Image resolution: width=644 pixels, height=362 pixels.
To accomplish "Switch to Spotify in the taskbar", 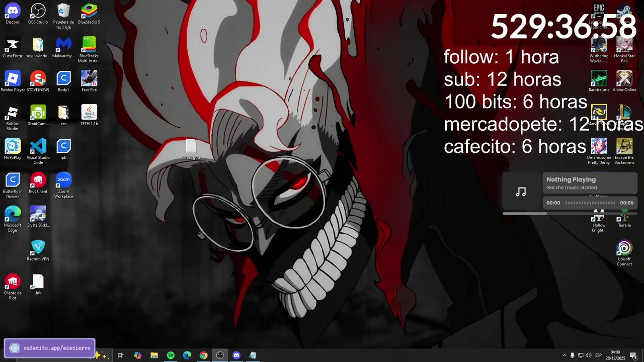I will 171,355.
